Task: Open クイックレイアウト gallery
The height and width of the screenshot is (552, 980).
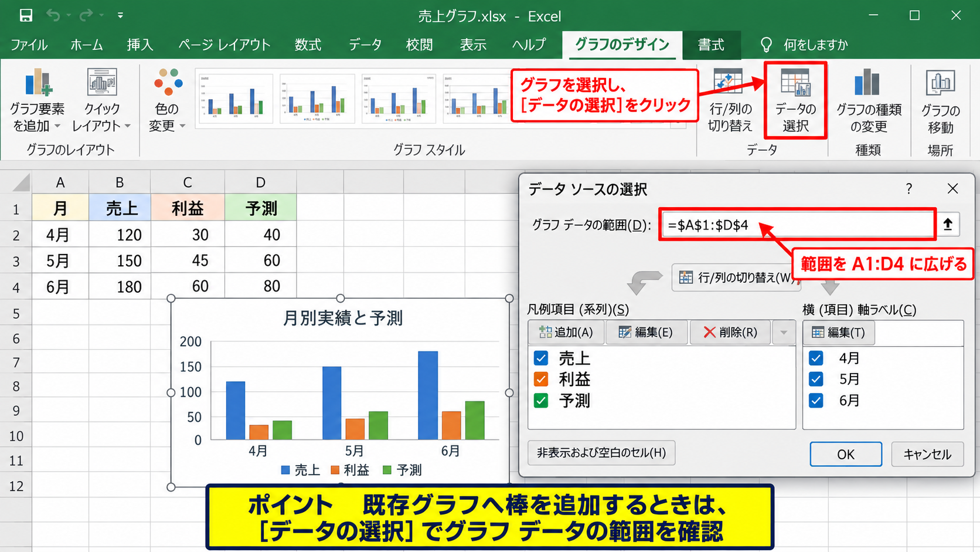Action: click(x=101, y=100)
